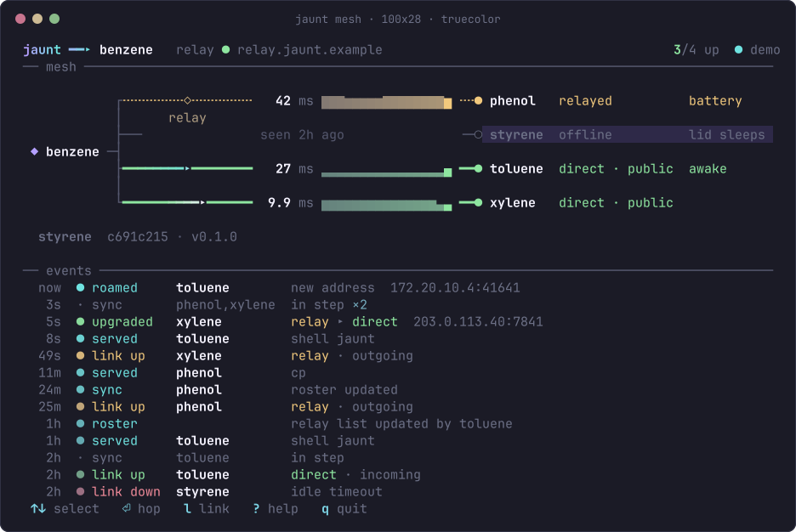Image resolution: width=796 pixels, height=532 pixels.
Task: Click the orange dot of 25m link up event
Action: [80, 407]
